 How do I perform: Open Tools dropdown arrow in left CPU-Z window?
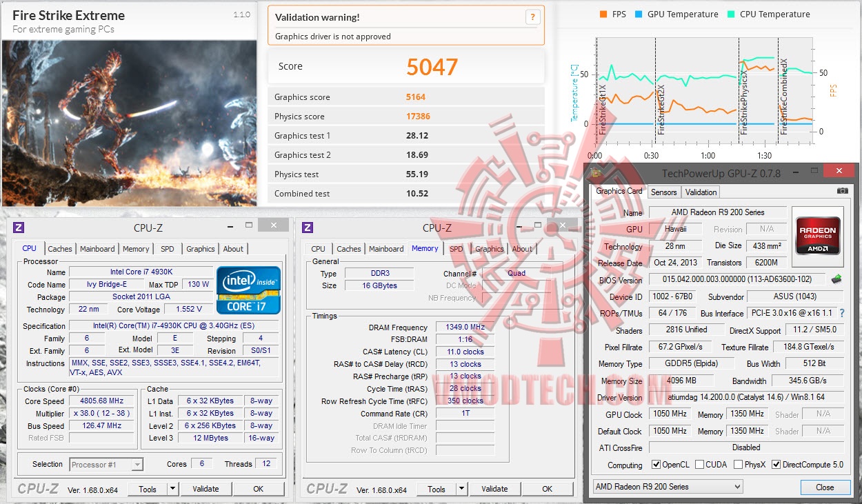coord(172,490)
